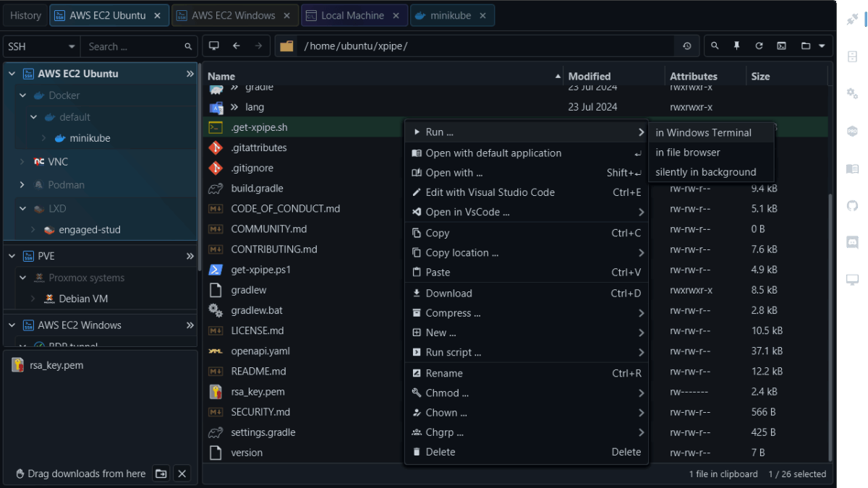Click the monitor icon left of the back arrow

(214, 46)
